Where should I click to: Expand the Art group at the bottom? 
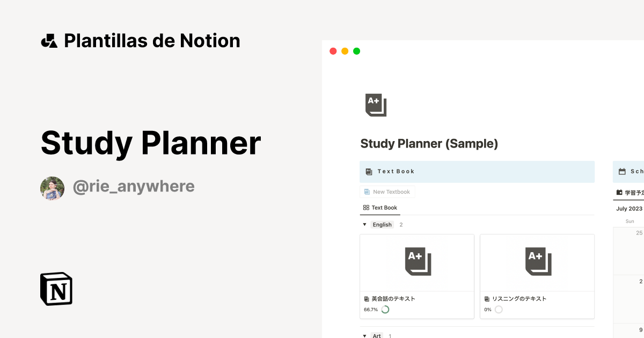coord(364,335)
